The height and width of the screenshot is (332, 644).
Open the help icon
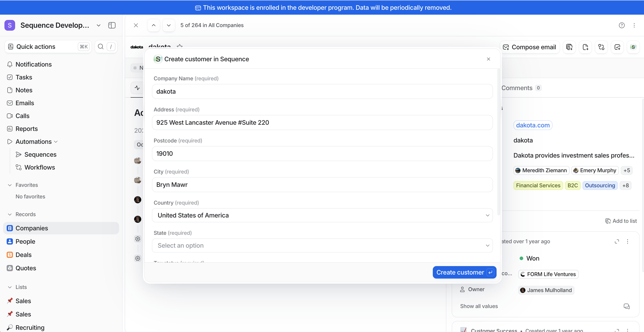pos(622,25)
